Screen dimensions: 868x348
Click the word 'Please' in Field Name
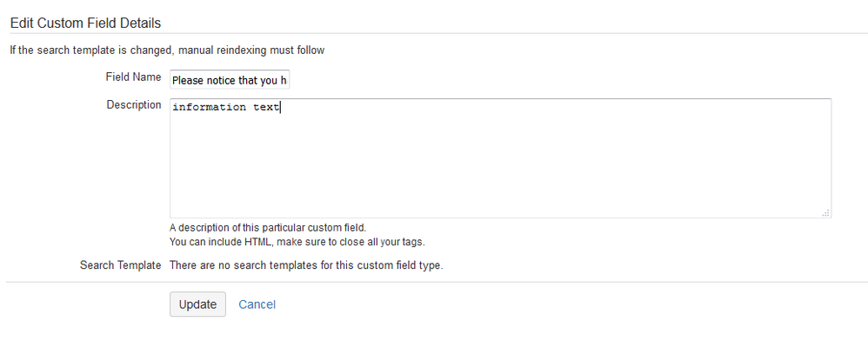[x=188, y=80]
